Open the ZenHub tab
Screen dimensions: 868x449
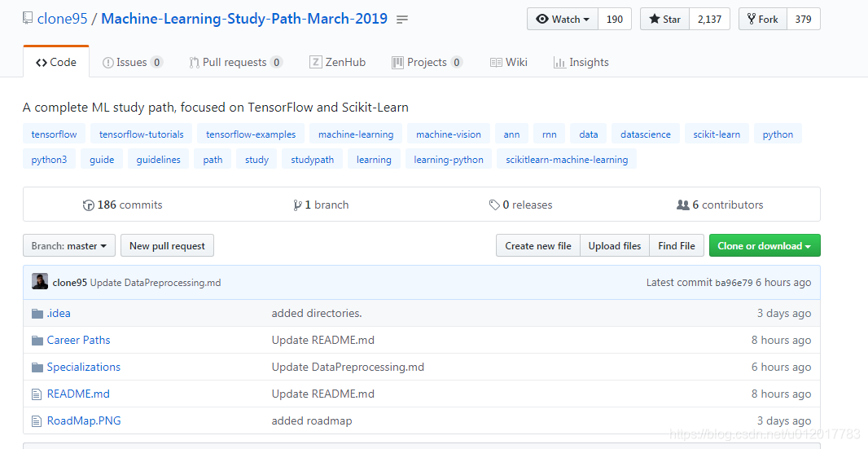coord(338,62)
